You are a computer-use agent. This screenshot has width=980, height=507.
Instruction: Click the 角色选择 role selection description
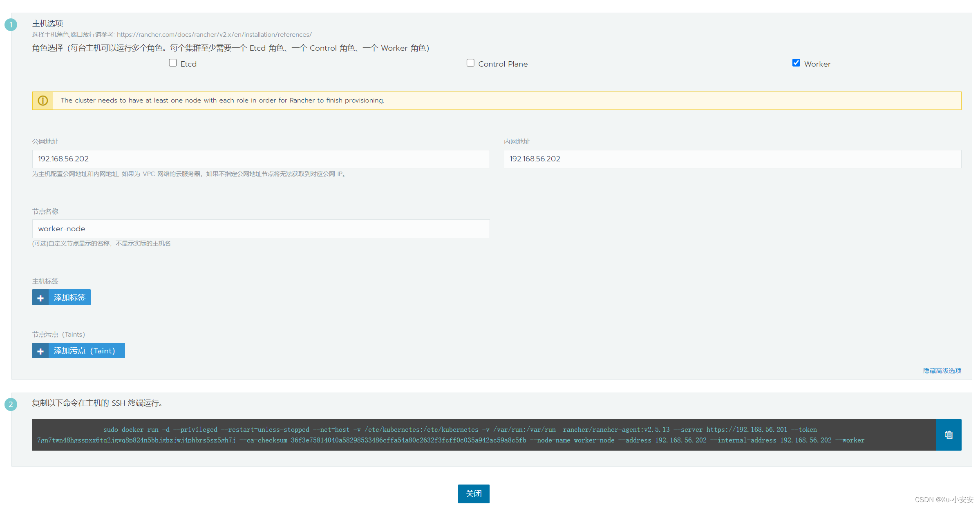[x=230, y=48]
